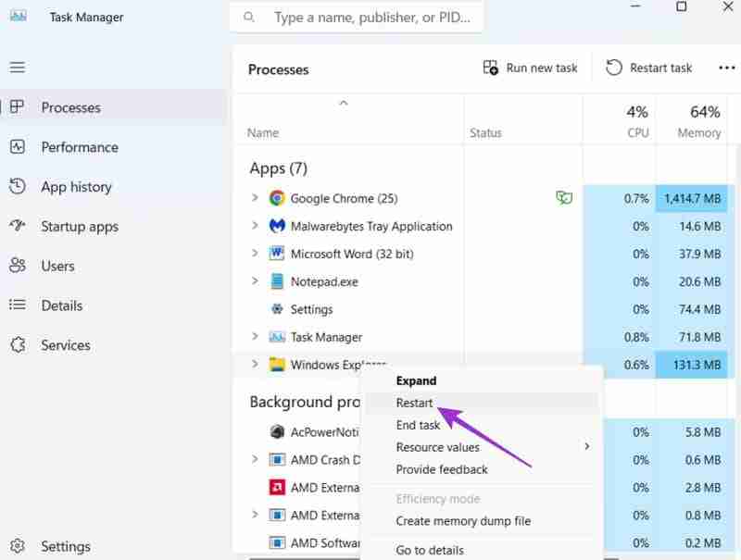Click the 1,414.7 MB memory value
This screenshot has width=741, height=560.
[692, 198]
